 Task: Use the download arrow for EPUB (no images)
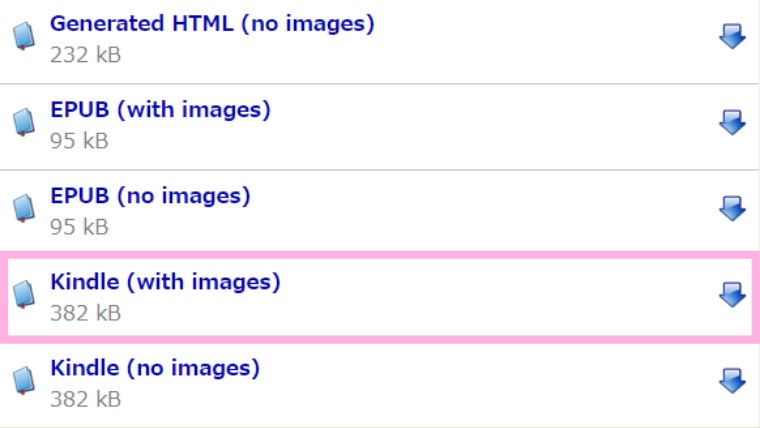coord(732,209)
